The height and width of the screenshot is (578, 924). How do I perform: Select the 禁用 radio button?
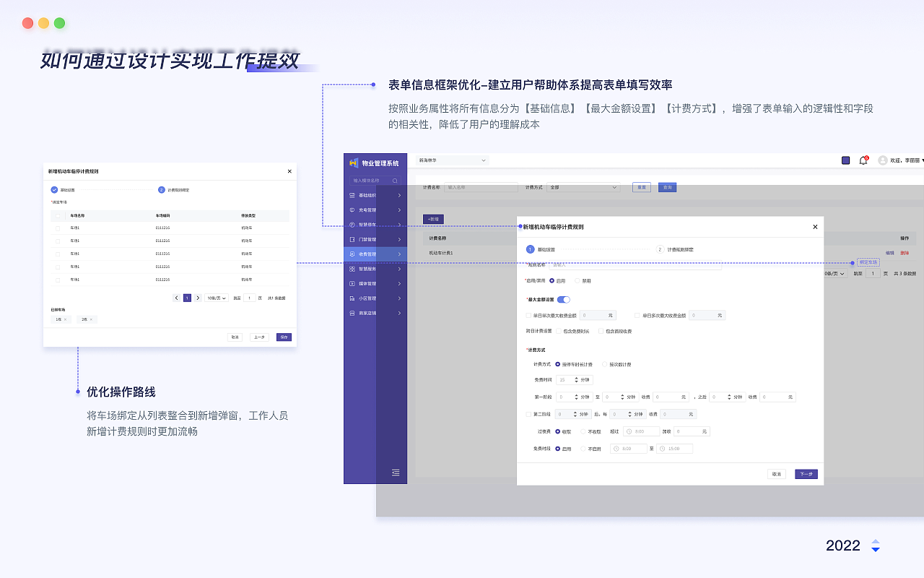click(577, 280)
